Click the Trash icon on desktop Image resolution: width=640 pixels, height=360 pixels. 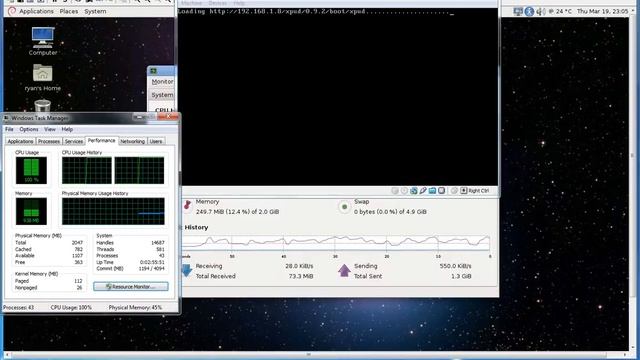[x=42, y=105]
